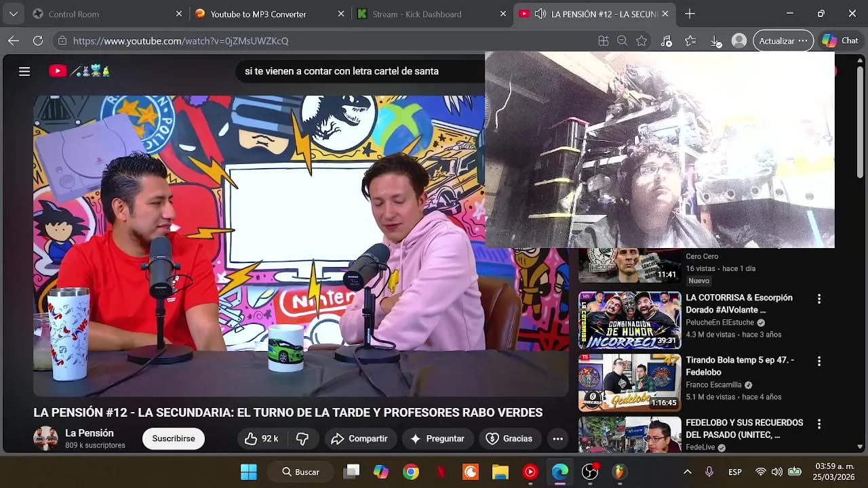868x488 pixels.
Task: Click the main video player
Action: coord(301,245)
